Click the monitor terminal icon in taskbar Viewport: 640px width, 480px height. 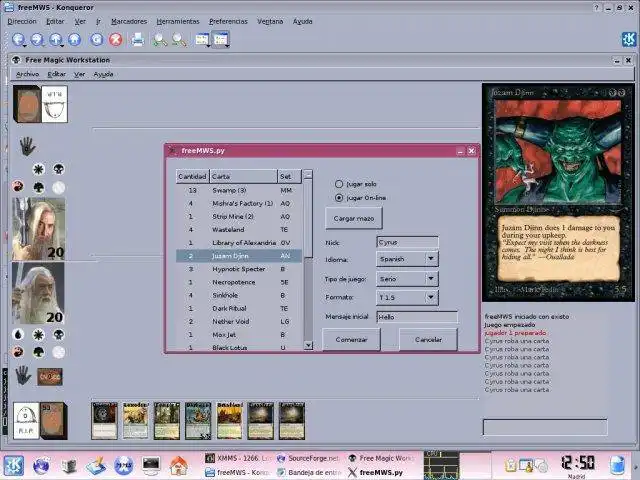151,466
